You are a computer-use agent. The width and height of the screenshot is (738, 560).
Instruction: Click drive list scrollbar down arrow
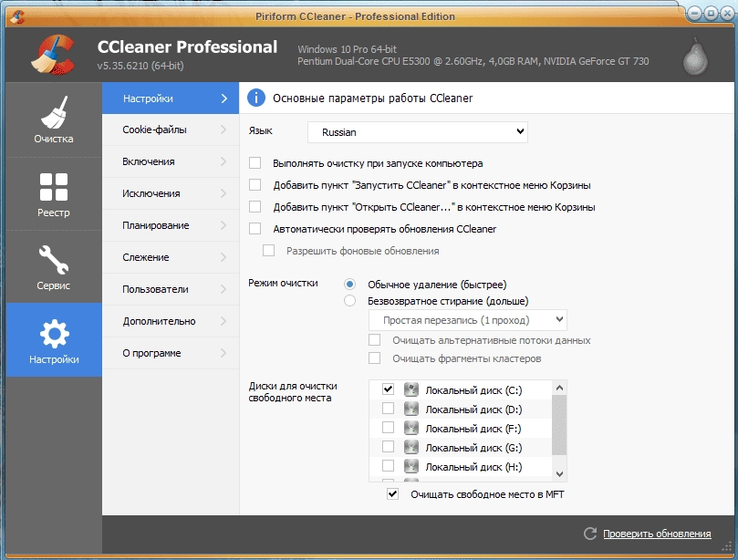point(559,474)
